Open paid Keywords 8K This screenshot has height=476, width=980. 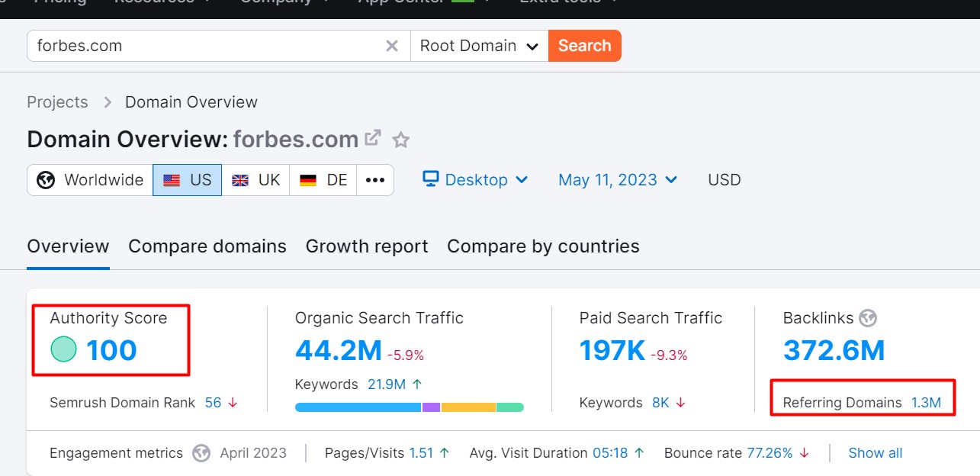coord(660,403)
